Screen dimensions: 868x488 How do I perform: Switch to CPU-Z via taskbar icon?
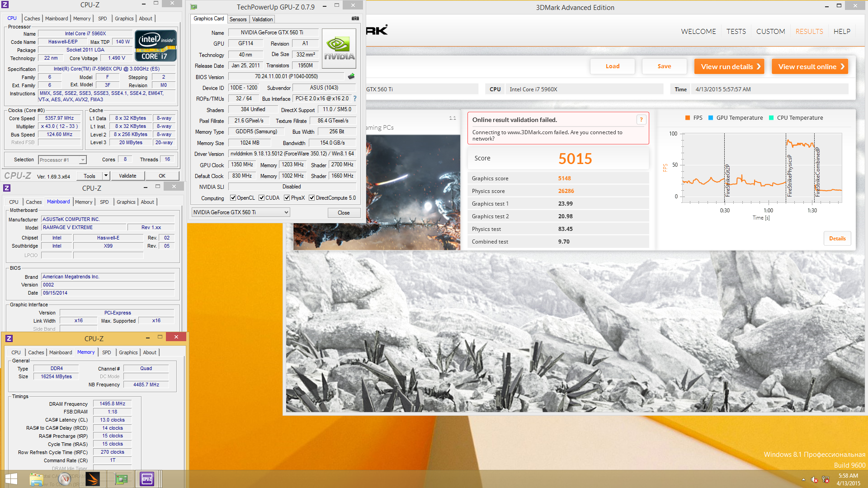click(x=147, y=479)
